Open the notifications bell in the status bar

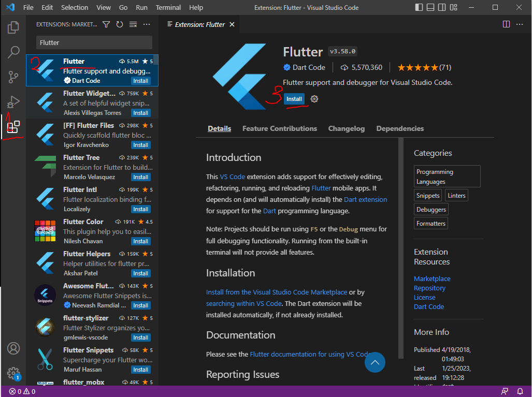pyautogui.click(x=520, y=391)
